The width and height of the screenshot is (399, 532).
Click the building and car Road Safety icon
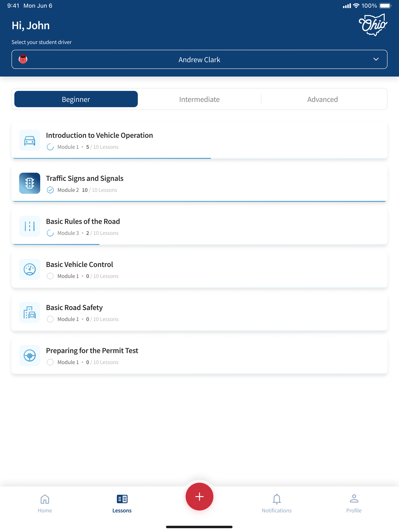click(x=30, y=312)
